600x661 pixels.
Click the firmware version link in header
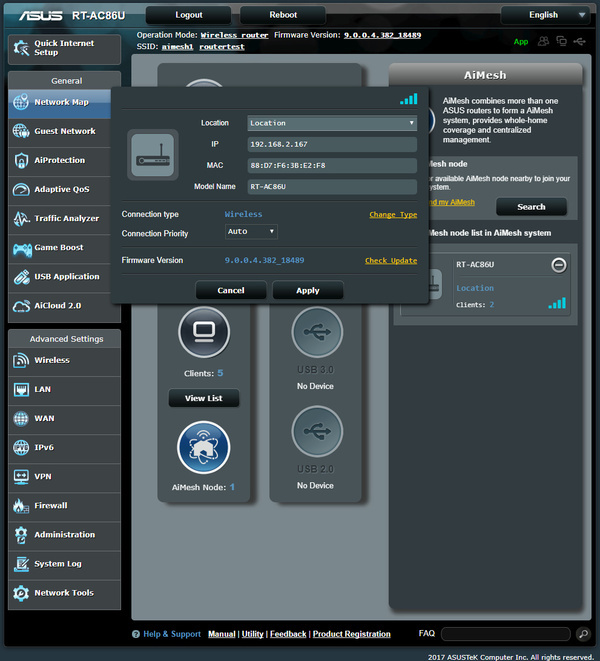382,35
